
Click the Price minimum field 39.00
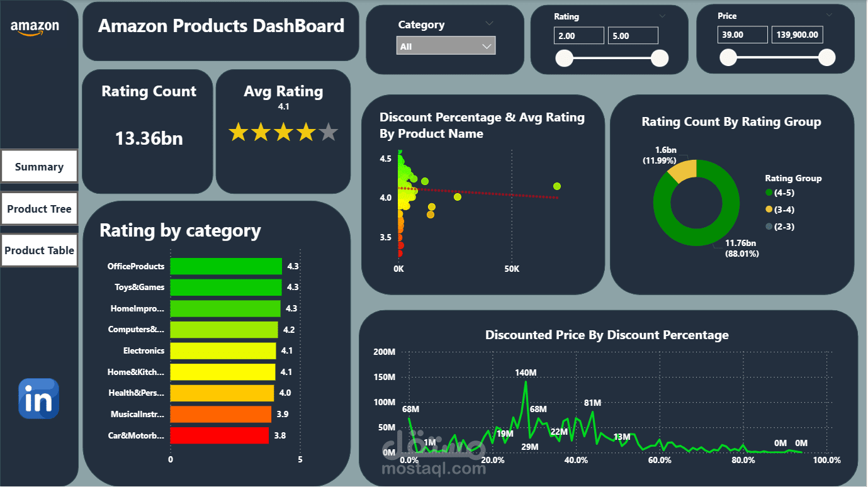[743, 35]
